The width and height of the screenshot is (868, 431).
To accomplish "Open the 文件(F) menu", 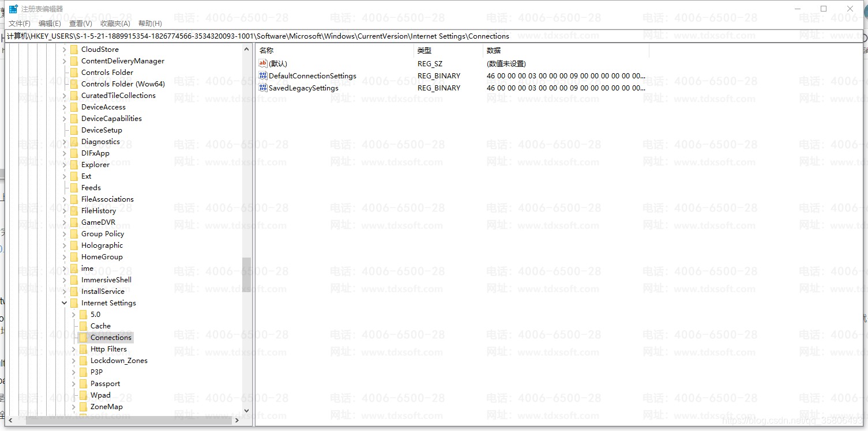I will 20,24.
